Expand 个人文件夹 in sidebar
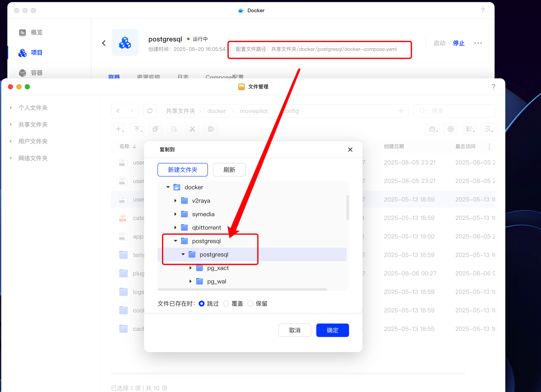 [11, 108]
